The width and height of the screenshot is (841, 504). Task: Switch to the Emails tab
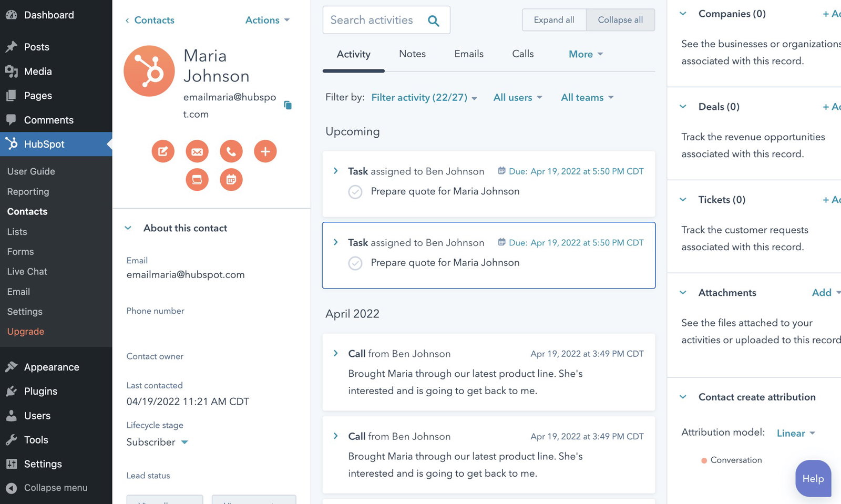click(468, 54)
